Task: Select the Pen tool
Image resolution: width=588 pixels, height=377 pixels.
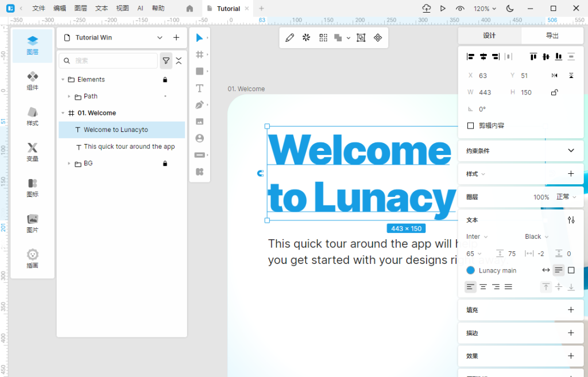Action: point(199,105)
